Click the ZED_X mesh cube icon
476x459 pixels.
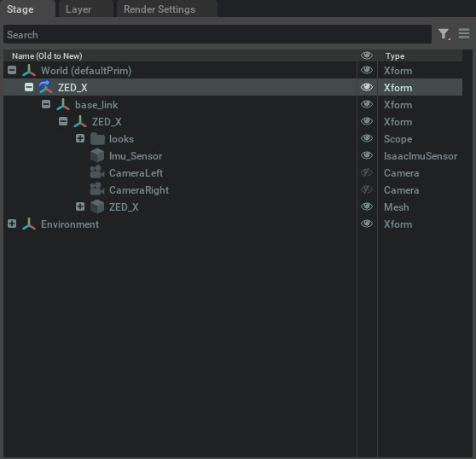click(x=97, y=206)
